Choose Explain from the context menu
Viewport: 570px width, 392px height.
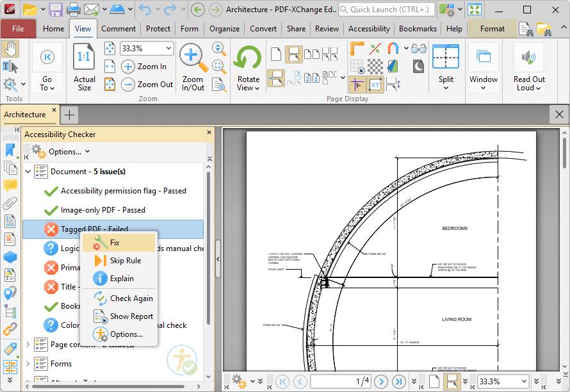119,279
